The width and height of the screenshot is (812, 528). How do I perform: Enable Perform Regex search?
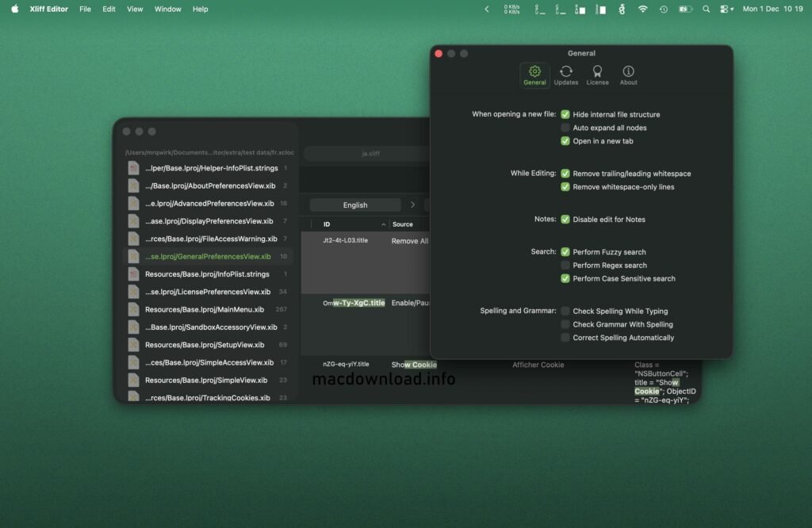click(x=565, y=266)
